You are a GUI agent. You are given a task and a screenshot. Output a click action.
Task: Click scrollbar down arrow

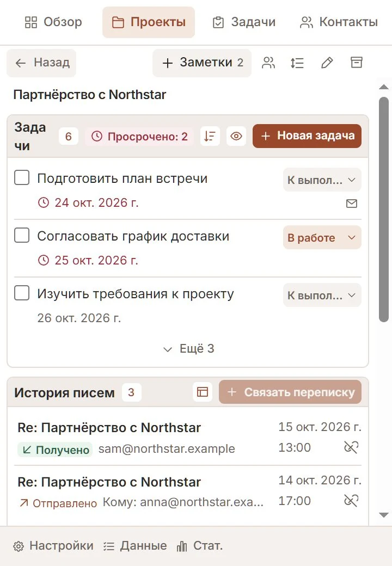[384, 515]
